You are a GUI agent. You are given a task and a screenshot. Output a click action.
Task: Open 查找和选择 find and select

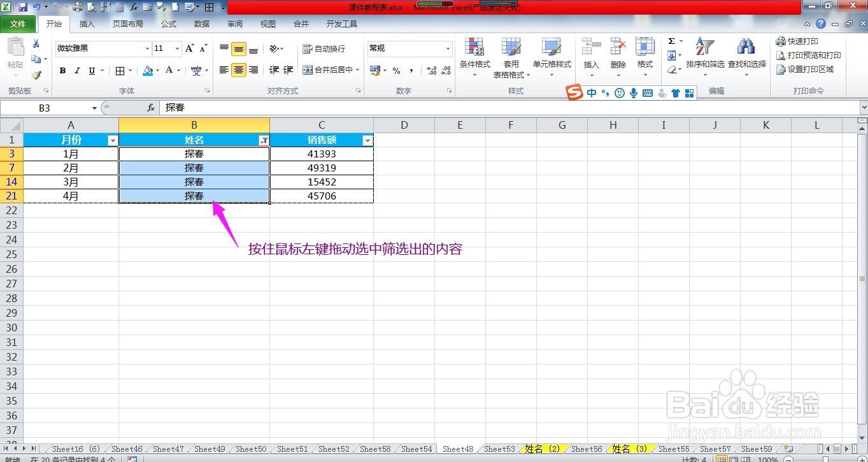coord(746,56)
